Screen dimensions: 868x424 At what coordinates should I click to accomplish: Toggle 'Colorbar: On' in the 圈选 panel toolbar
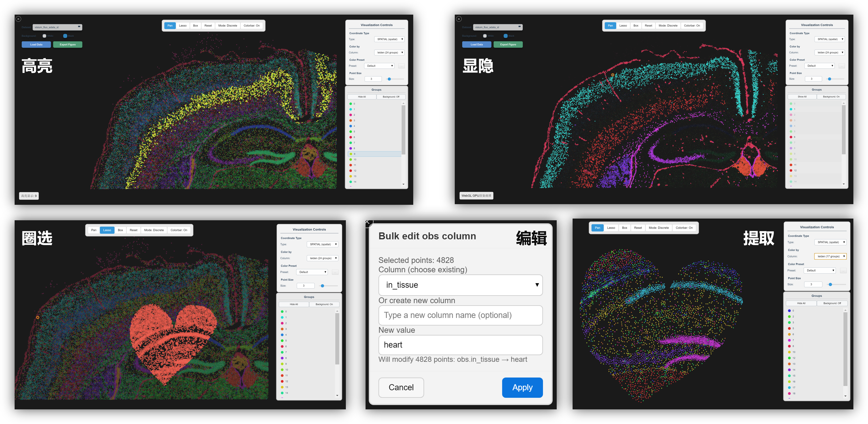179,230
